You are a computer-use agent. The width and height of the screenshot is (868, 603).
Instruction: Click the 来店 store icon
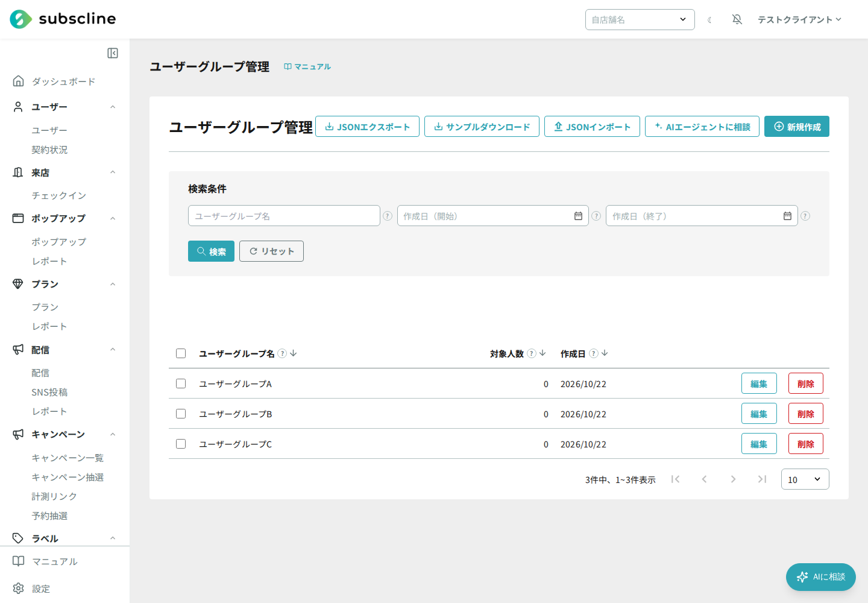click(18, 172)
